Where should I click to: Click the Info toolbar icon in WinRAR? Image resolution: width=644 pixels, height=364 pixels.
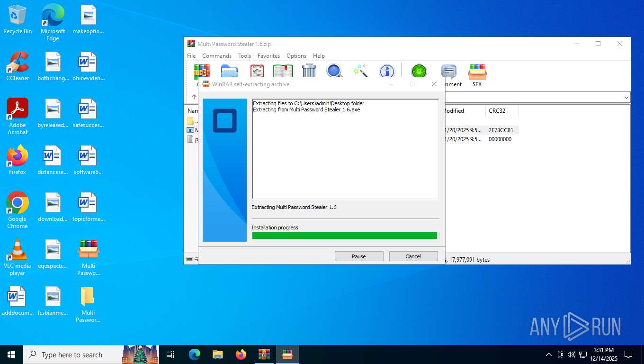(x=387, y=71)
